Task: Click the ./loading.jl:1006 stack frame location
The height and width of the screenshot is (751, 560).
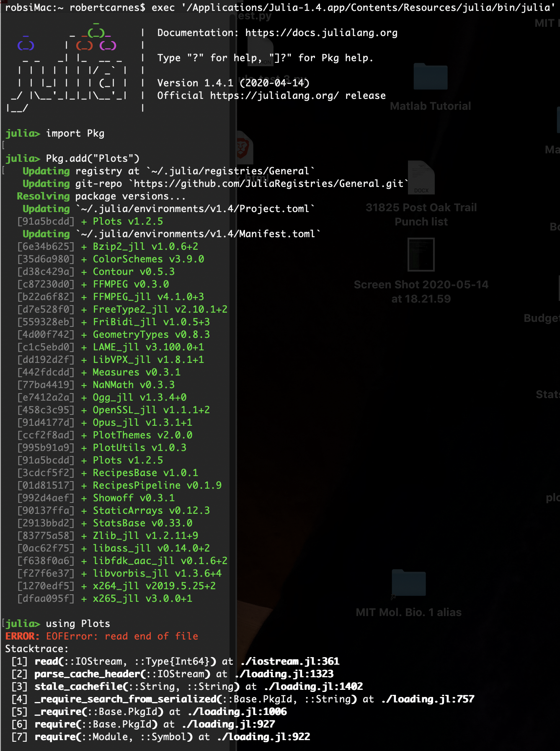Action: [237, 712]
